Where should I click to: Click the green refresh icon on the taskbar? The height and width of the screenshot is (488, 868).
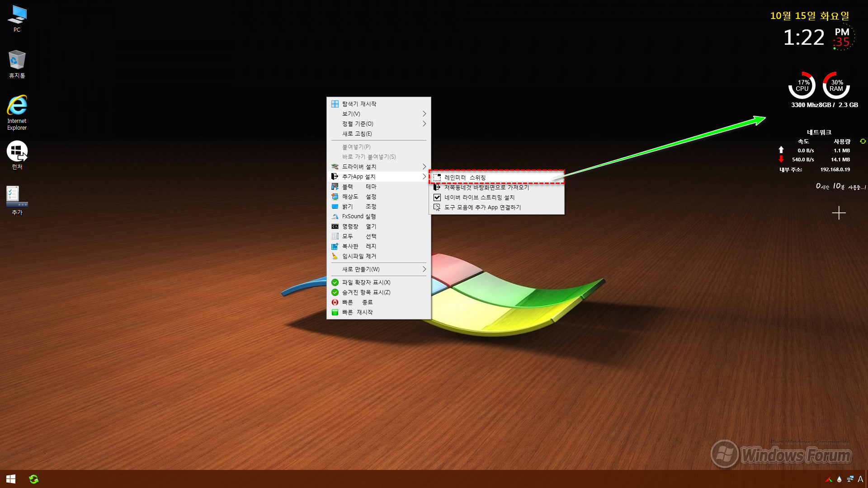point(34,479)
